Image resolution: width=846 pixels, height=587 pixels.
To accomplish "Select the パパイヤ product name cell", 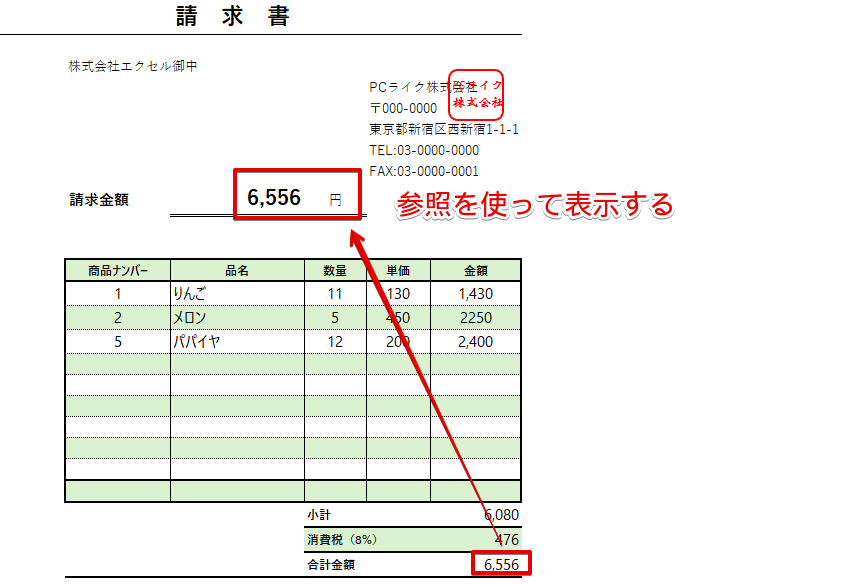I will (237, 342).
